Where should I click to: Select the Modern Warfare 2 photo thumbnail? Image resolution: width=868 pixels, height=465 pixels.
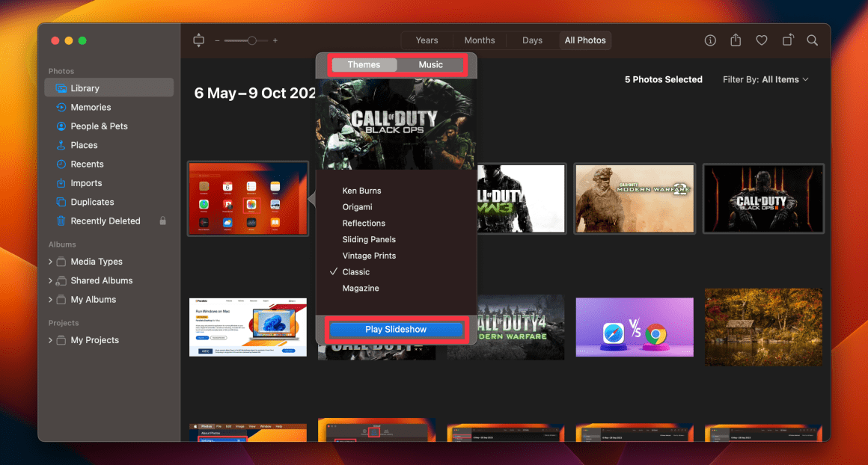[635, 198]
